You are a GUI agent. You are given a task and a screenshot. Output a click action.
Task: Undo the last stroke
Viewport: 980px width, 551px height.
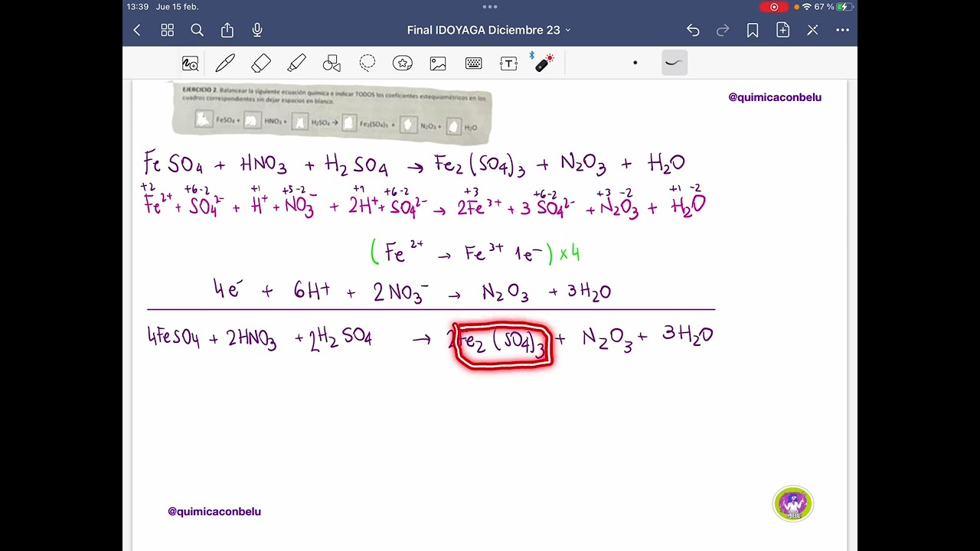[693, 30]
